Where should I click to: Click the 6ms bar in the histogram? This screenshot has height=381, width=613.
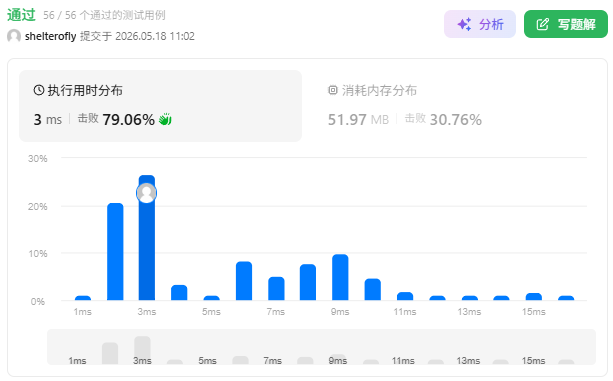pos(244,281)
